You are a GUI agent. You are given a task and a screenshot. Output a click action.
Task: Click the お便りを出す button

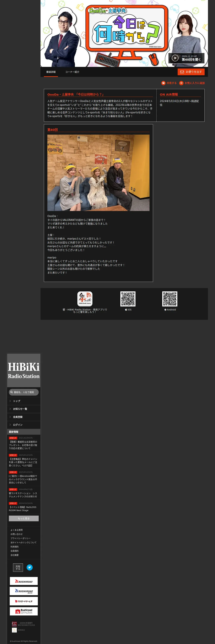click(191, 72)
